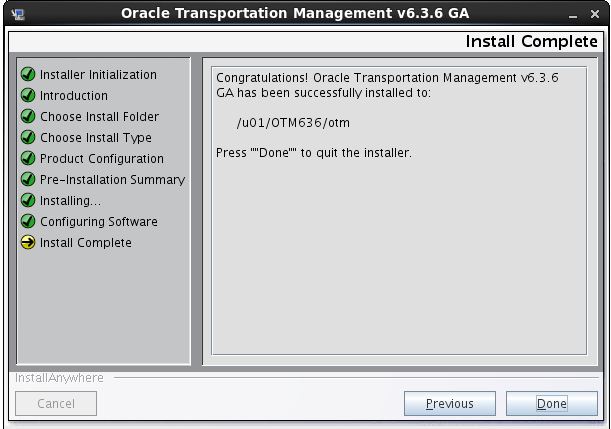Click green checkmark beside Configuring Software
The image size is (611, 429).
coord(28,221)
